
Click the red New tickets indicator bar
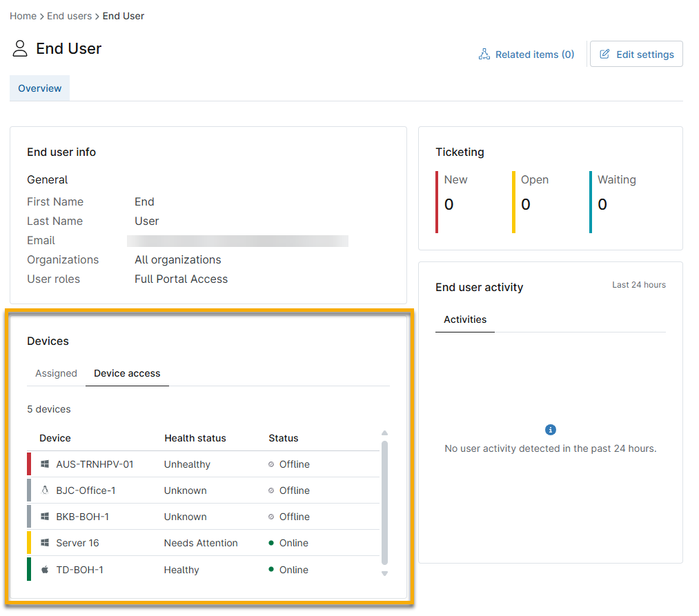(x=437, y=202)
